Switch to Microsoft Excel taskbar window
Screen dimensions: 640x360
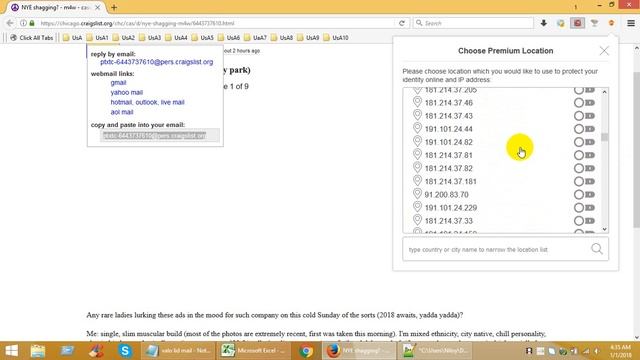pyautogui.click(x=253, y=351)
